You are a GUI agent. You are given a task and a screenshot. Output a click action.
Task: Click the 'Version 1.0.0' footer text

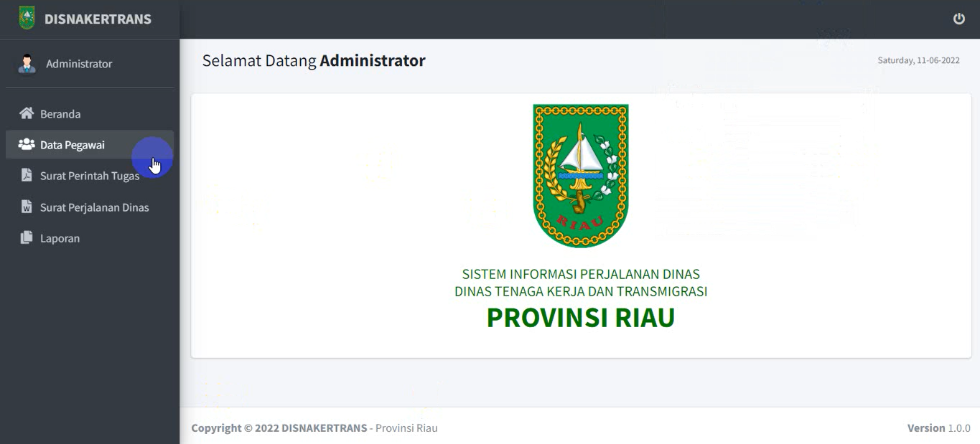click(x=939, y=428)
